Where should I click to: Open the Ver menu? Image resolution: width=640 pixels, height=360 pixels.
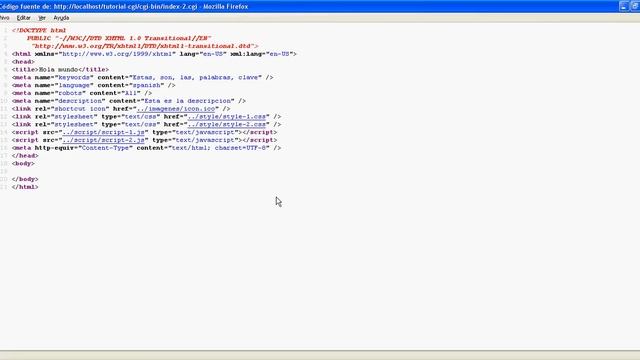coord(42,18)
